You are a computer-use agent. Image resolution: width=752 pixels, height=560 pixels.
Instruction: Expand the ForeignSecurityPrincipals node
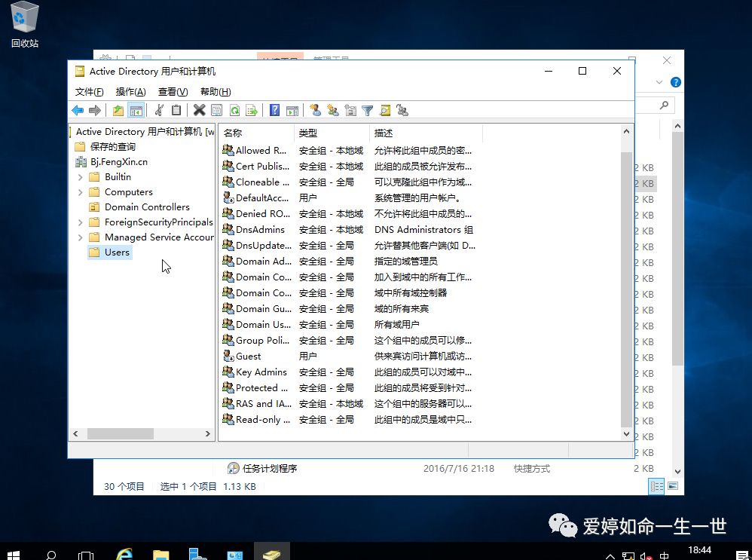pos(80,222)
